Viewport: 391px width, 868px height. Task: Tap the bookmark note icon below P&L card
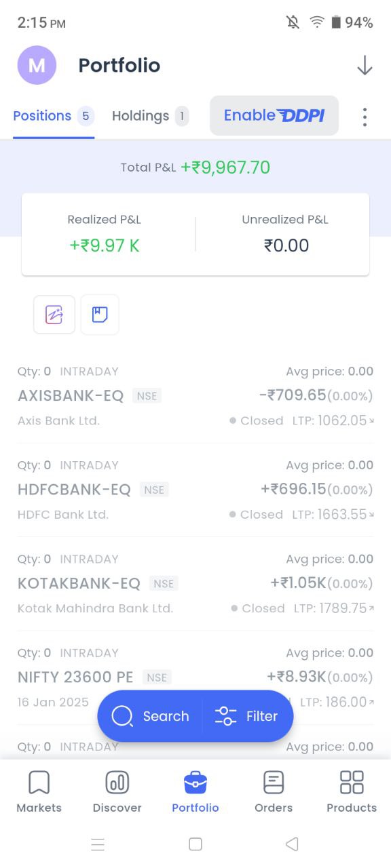click(100, 315)
